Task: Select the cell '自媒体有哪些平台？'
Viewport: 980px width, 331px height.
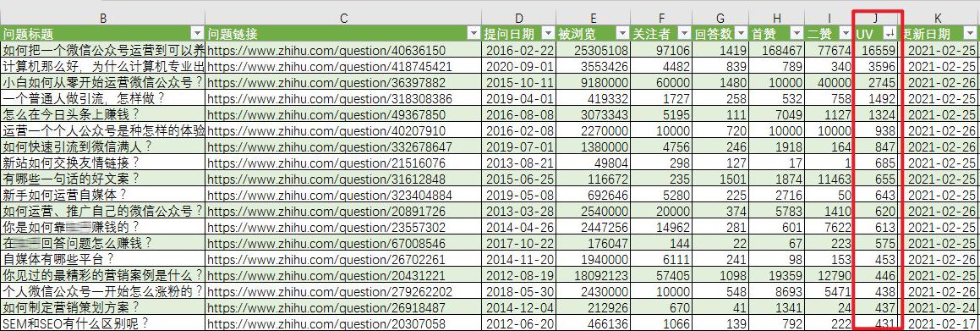Action: 102,260
